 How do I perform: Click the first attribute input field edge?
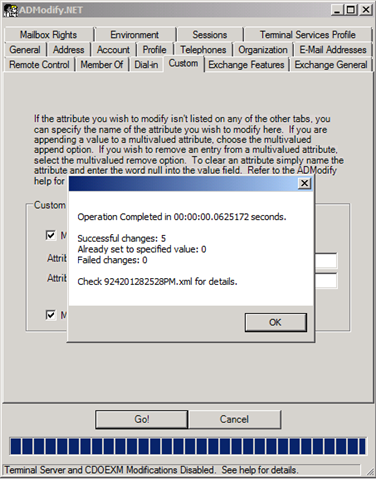(326, 261)
